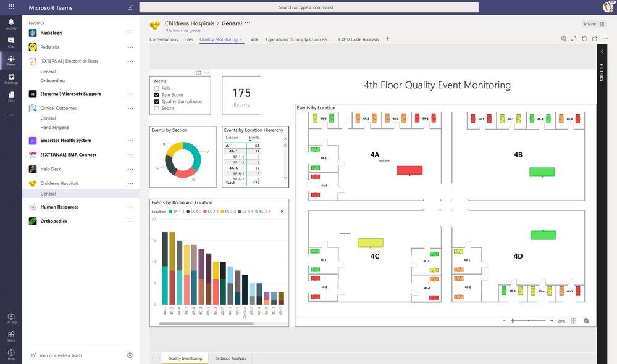617x364 pixels.
Task: Open more tab options ellipsis at far right
Action: point(605,39)
